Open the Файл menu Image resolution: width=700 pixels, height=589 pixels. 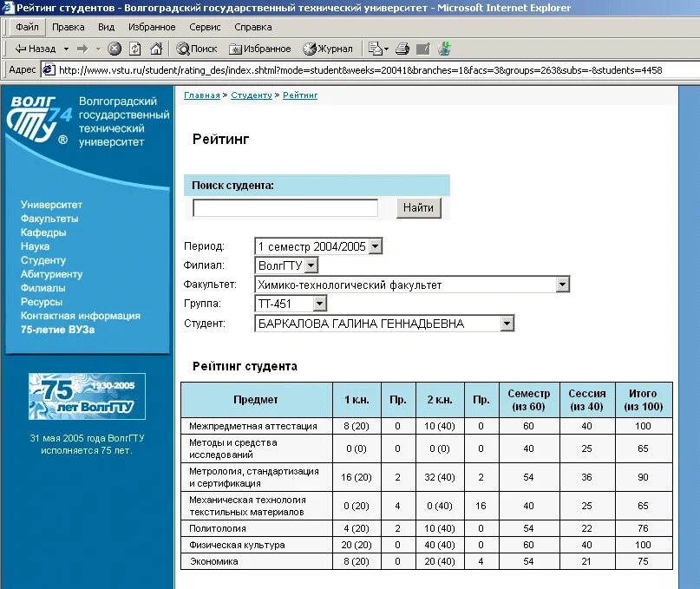coord(27,27)
